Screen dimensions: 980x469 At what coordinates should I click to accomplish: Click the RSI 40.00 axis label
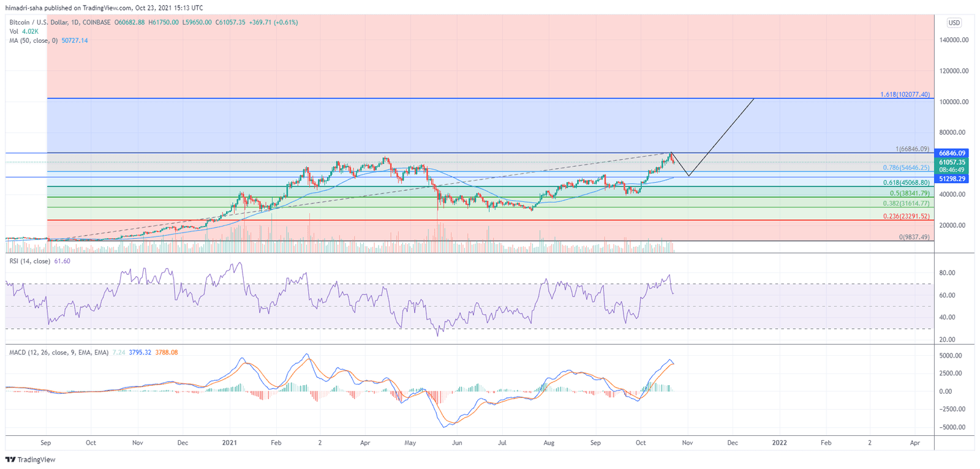click(947, 317)
